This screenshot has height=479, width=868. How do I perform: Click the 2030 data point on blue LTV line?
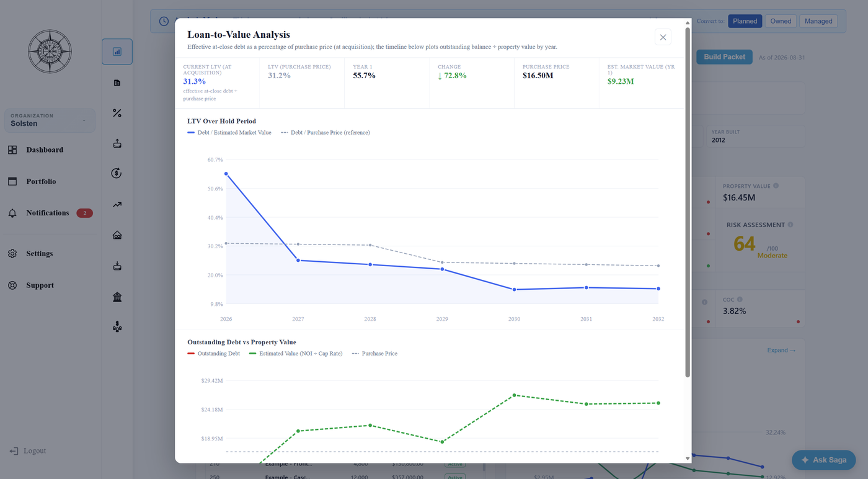click(514, 290)
